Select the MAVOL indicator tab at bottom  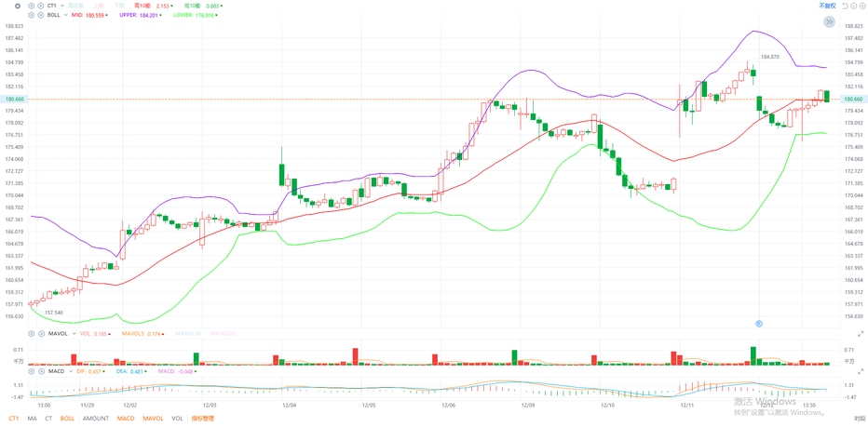coord(153,419)
